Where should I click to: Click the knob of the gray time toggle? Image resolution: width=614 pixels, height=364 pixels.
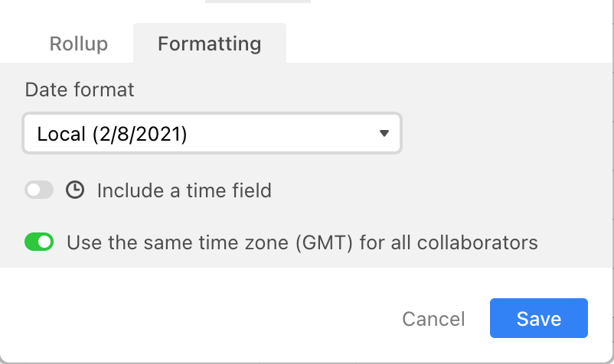click(34, 190)
